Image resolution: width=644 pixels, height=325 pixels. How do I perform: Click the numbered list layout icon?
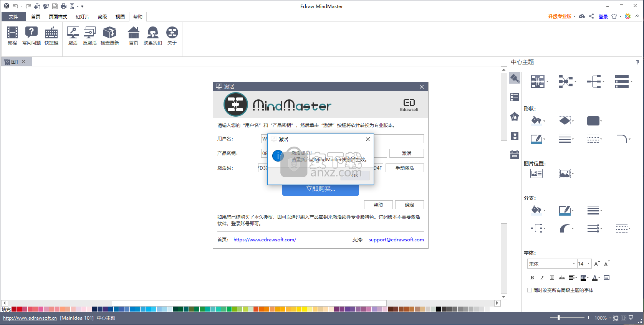tap(622, 81)
